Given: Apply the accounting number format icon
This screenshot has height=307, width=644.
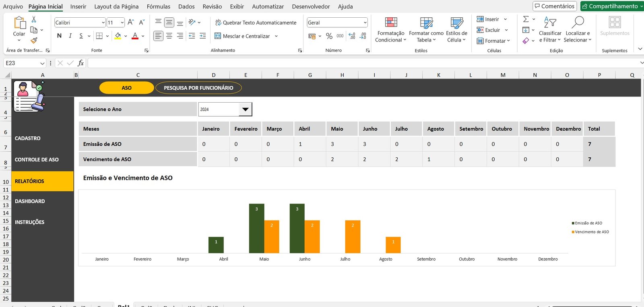Looking at the screenshot, I should coord(312,36).
